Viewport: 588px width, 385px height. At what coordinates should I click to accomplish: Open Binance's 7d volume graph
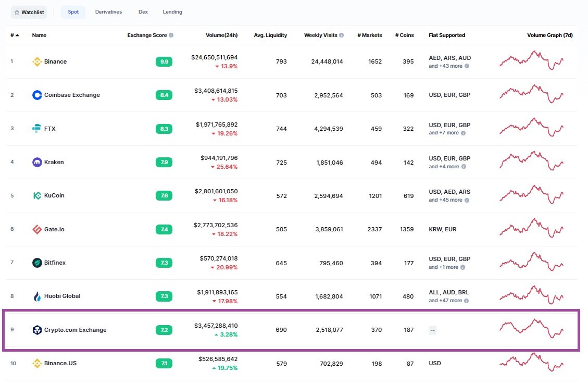pos(531,60)
